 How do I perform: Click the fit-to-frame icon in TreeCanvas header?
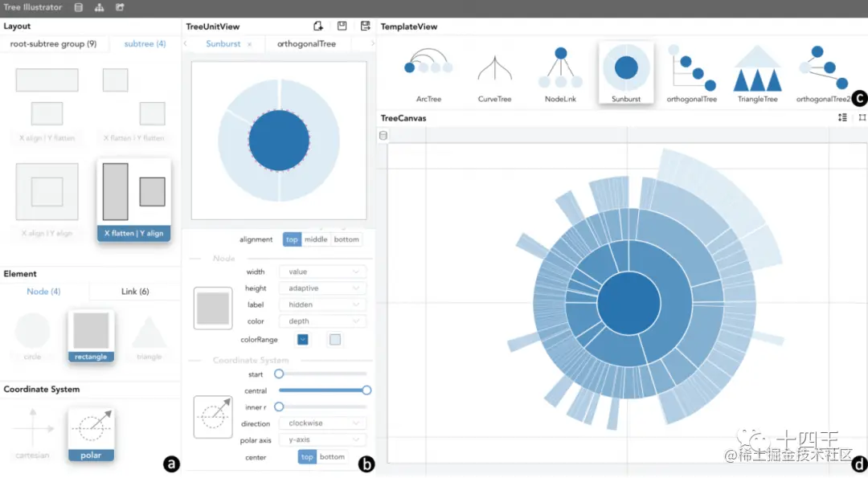862,118
